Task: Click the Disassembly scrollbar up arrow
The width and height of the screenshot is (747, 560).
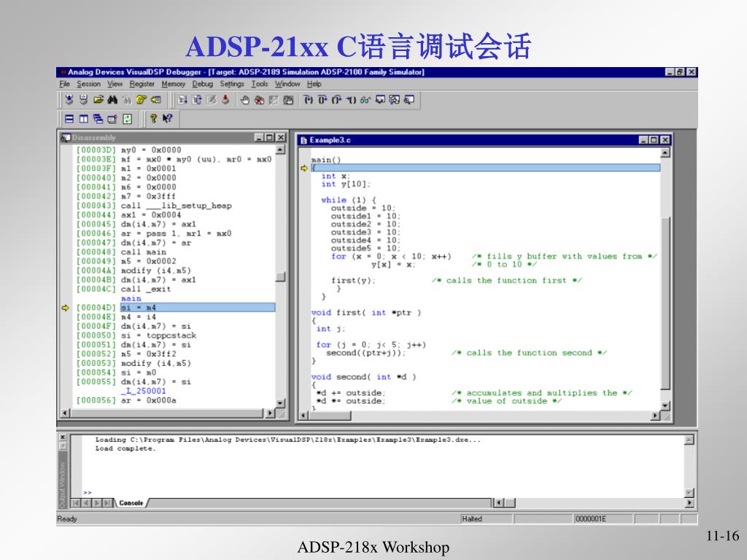Action: (280, 150)
